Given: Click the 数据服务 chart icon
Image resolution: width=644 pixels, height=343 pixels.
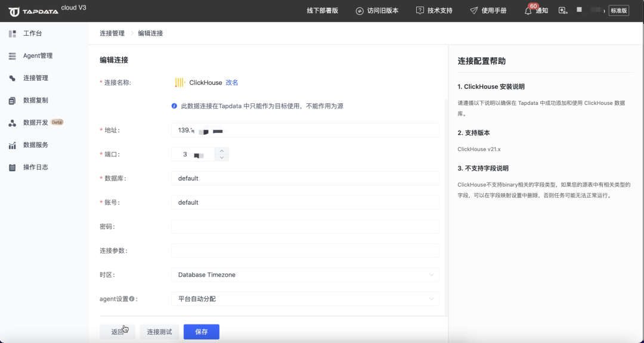Looking at the screenshot, I should [x=13, y=145].
